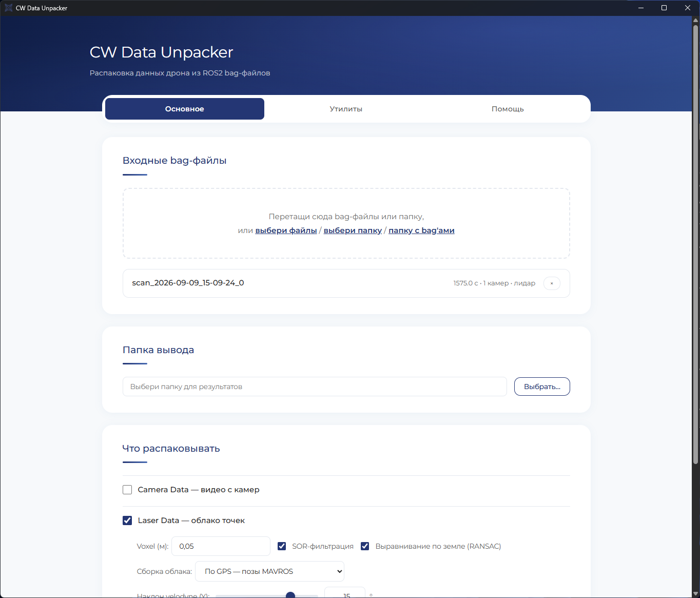Select the scan_2026-09-09_15-09-24_0 file name
This screenshot has height=598, width=700.
(188, 283)
